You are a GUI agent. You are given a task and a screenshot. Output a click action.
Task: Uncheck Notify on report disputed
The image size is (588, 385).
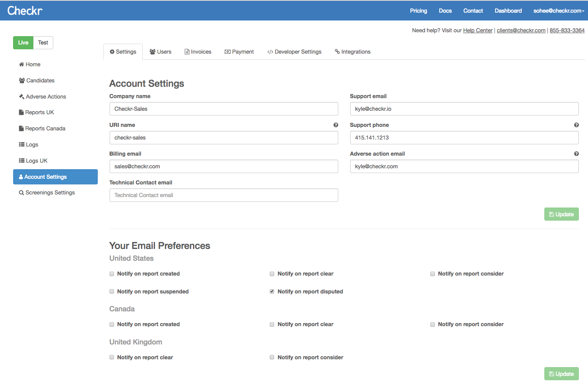[x=272, y=291]
